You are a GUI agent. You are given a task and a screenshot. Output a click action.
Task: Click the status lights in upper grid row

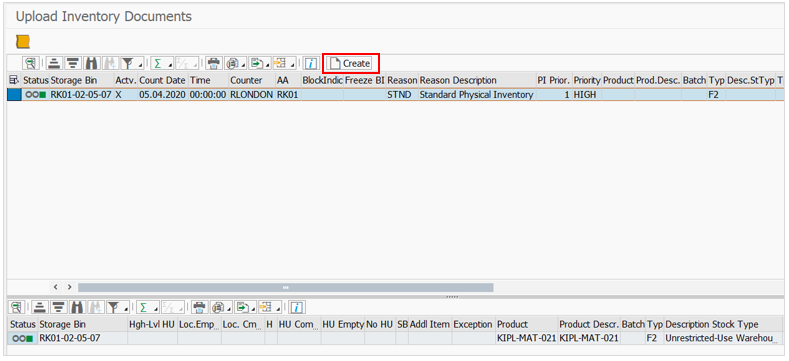click(36, 94)
